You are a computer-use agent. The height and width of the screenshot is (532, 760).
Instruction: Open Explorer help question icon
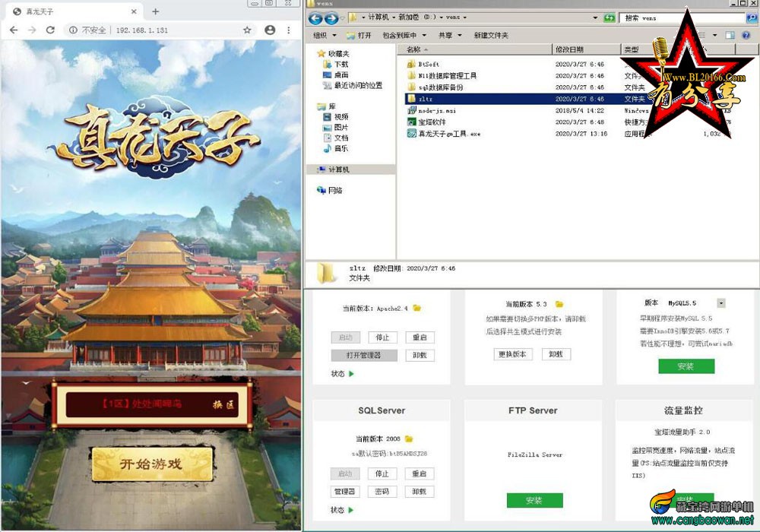point(746,36)
